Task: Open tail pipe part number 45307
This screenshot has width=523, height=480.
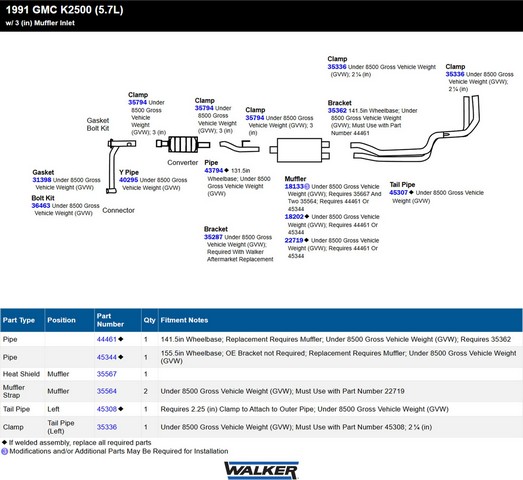Action: [399, 192]
